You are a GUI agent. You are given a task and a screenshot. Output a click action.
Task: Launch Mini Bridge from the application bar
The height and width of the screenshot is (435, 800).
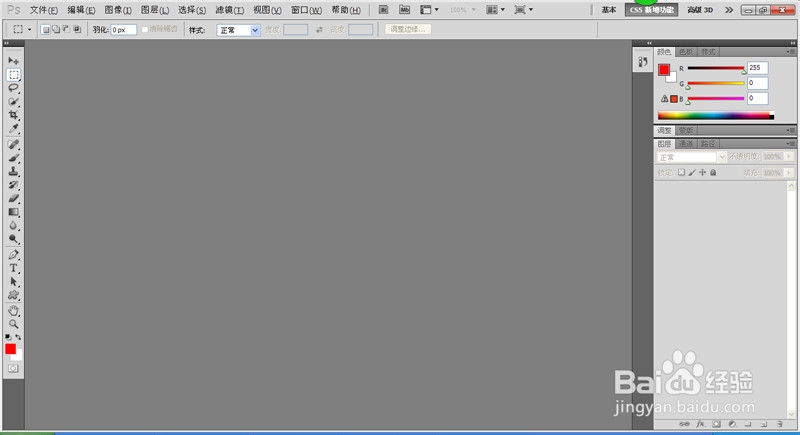tap(404, 10)
